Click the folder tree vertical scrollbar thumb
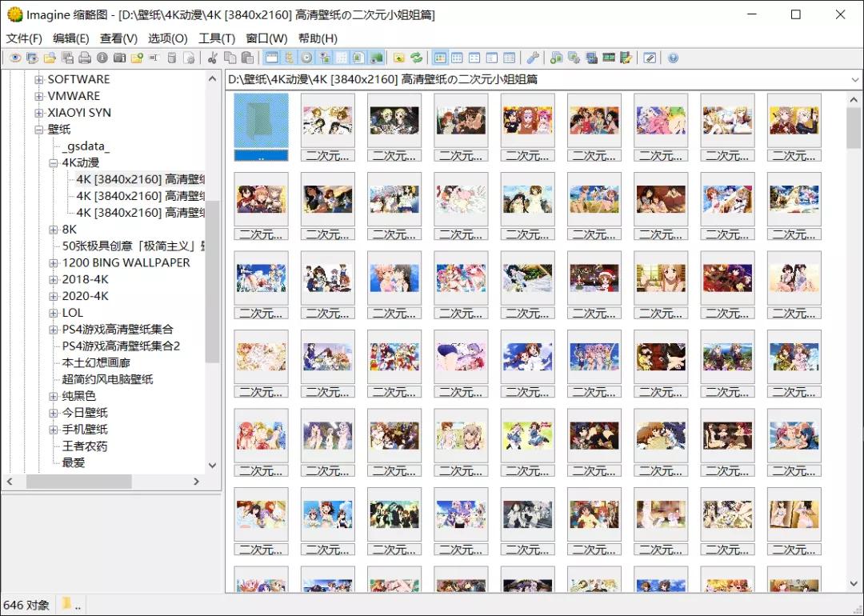Screen dimensions: 864x616 pos(213,282)
